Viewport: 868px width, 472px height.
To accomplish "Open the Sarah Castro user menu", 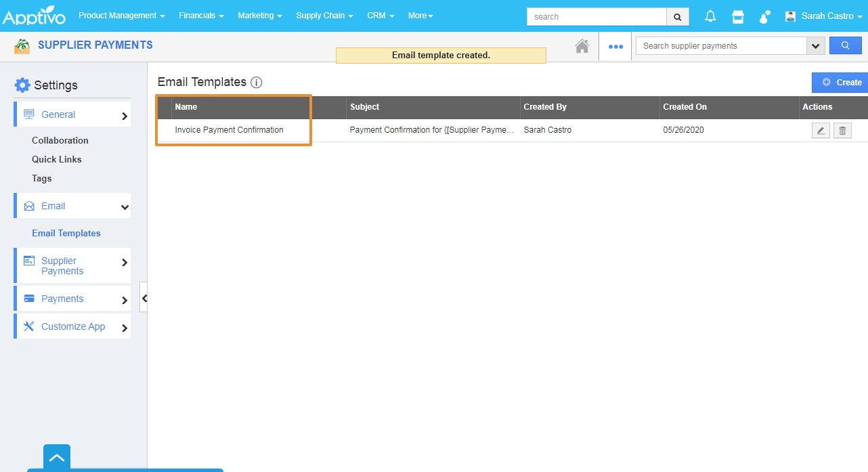I will pos(824,16).
